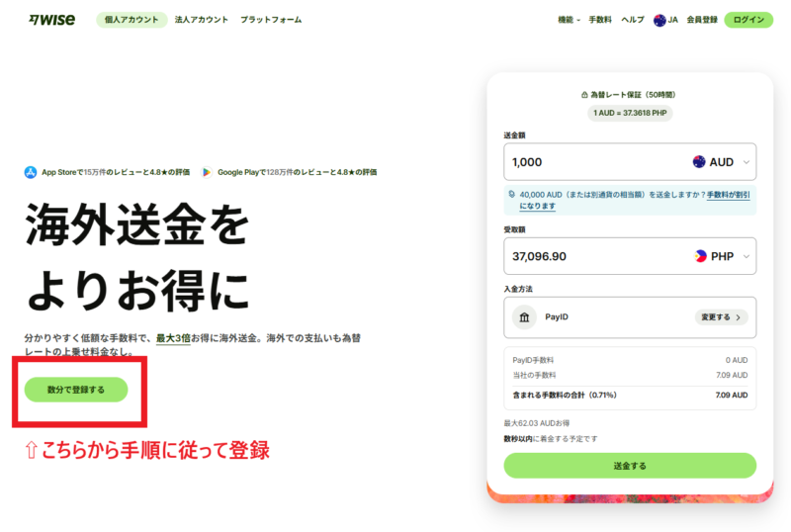Click the 最大62.03 AUDお得 text

coord(537,423)
